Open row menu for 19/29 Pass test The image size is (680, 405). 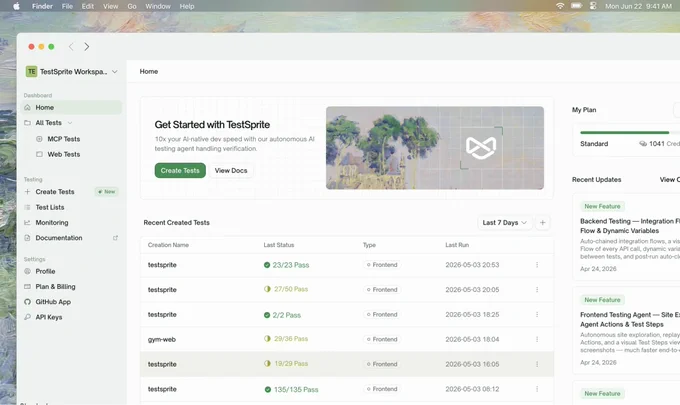tap(537, 364)
